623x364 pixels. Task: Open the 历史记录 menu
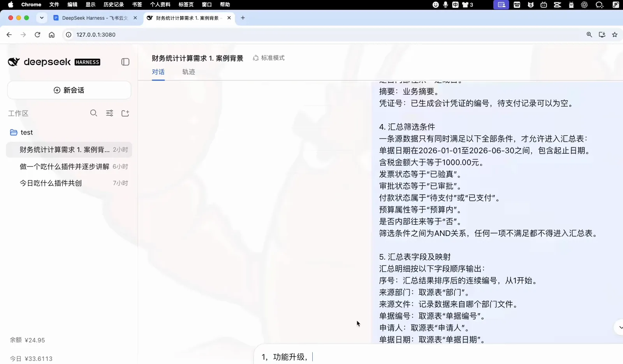click(x=114, y=5)
